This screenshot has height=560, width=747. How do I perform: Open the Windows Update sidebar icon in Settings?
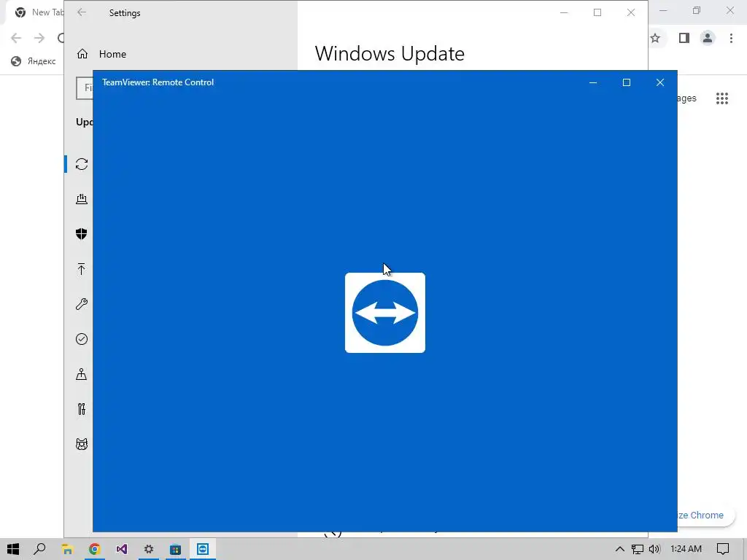(82, 164)
